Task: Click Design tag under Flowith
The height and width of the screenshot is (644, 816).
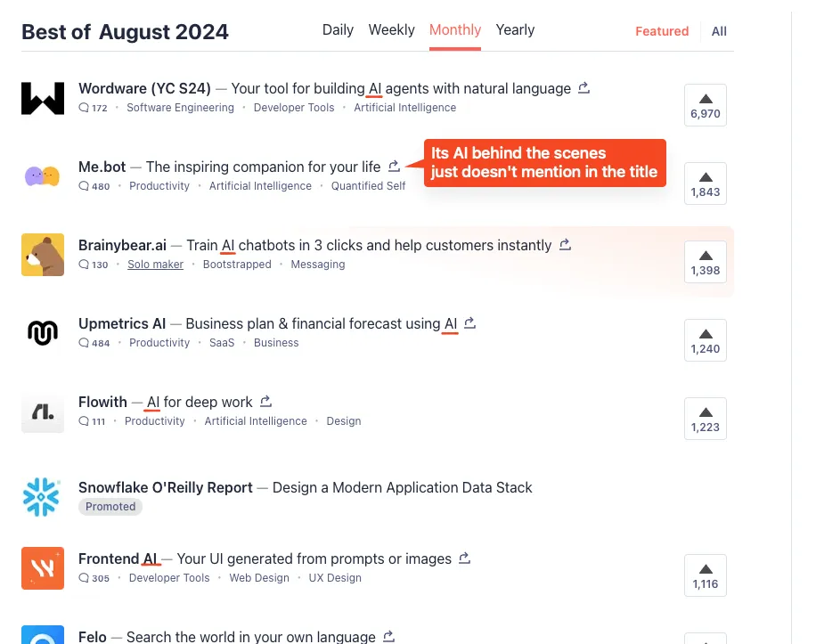Action: pos(344,420)
